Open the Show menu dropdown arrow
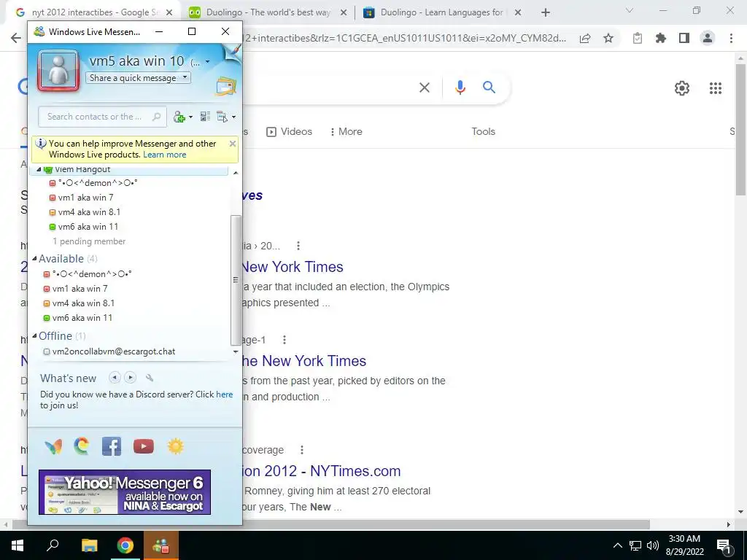 click(x=233, y=117)
